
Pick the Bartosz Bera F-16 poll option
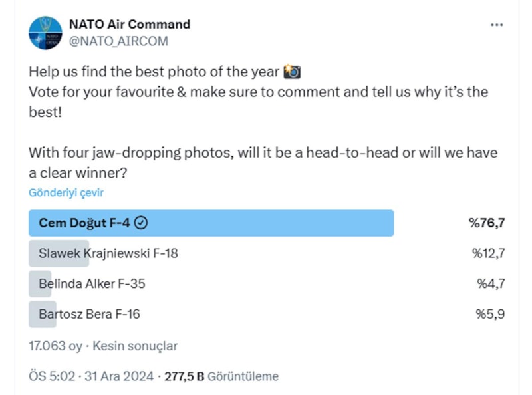[89, 314]
